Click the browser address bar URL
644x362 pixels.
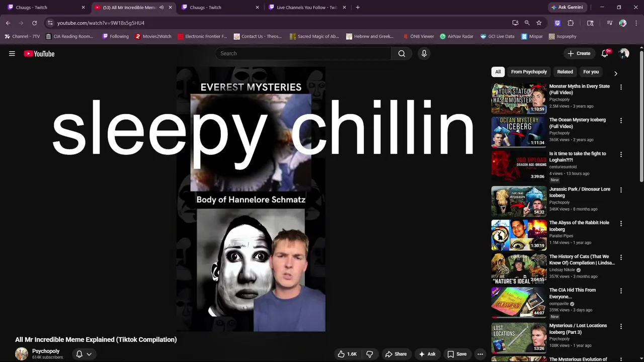coord(101,23)
